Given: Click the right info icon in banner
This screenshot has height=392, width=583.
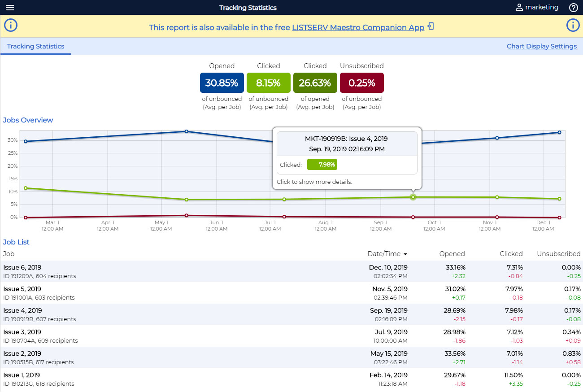Looking at the screenshot, I should tap(573, 26).
